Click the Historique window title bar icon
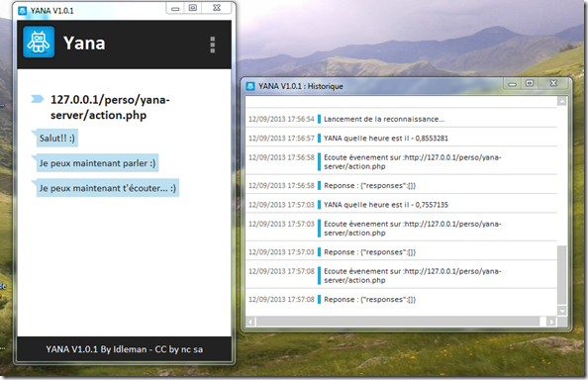 tap(250, 86)
